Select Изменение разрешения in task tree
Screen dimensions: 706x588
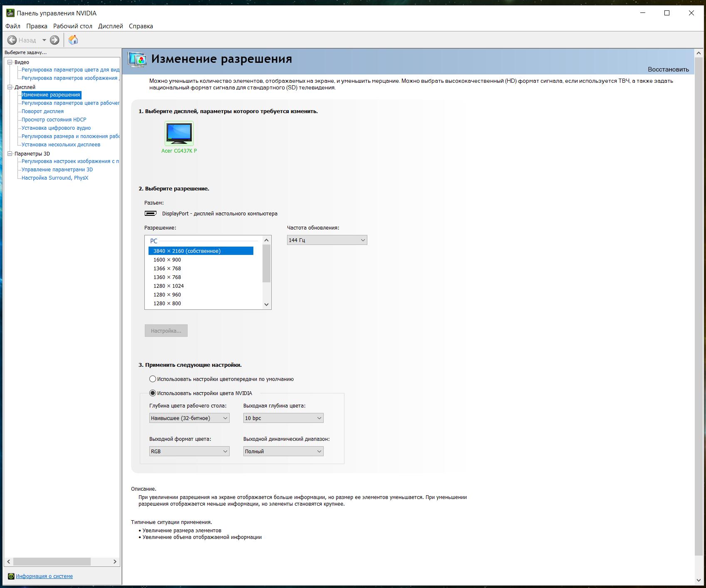click(51, 95)
